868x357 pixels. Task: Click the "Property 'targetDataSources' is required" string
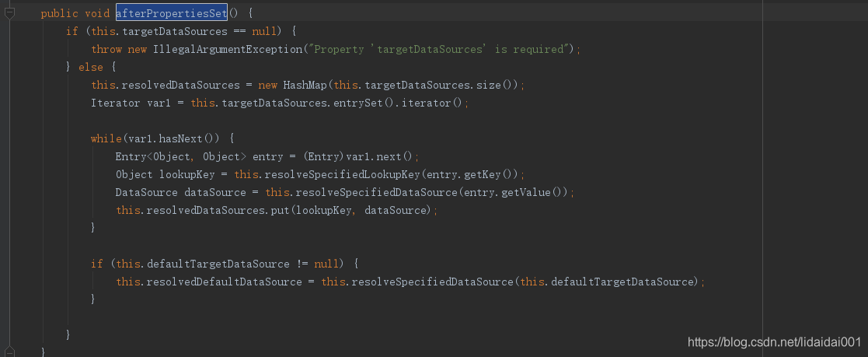pos(440,49)
